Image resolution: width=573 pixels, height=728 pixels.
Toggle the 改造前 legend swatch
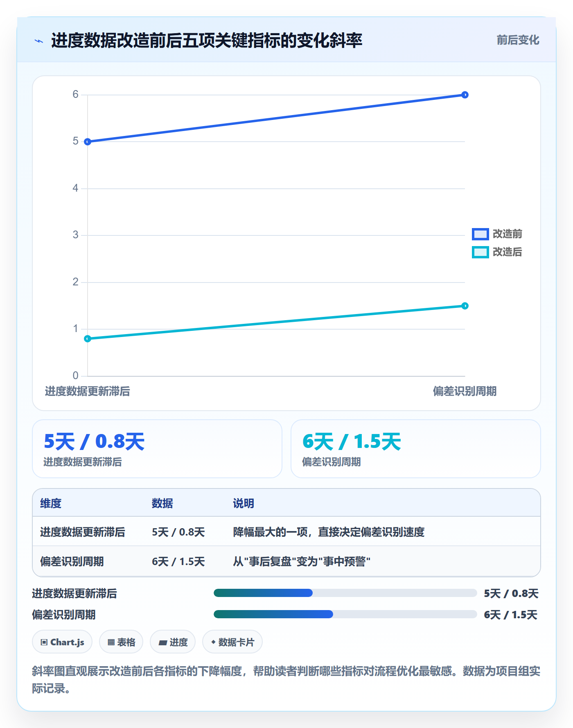480,234
